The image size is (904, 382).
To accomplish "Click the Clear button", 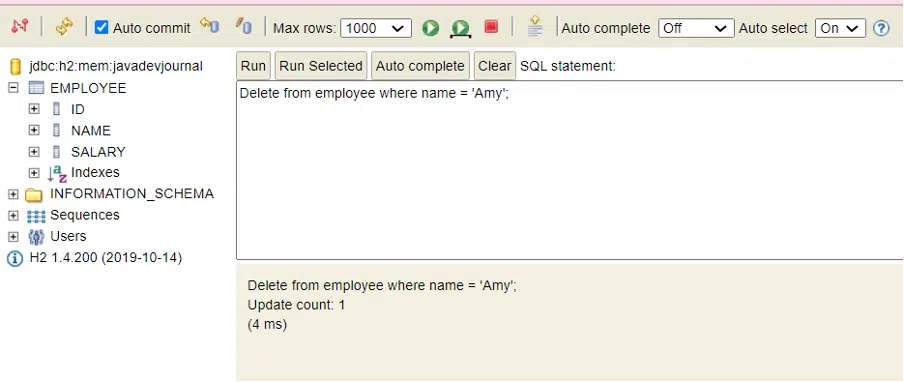I will pos(495,66).
